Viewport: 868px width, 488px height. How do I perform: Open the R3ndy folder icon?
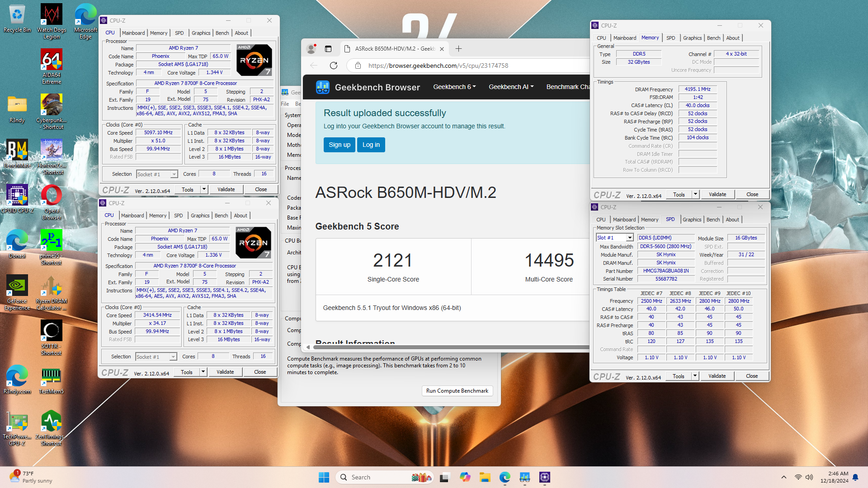click(x=17, y=109)
